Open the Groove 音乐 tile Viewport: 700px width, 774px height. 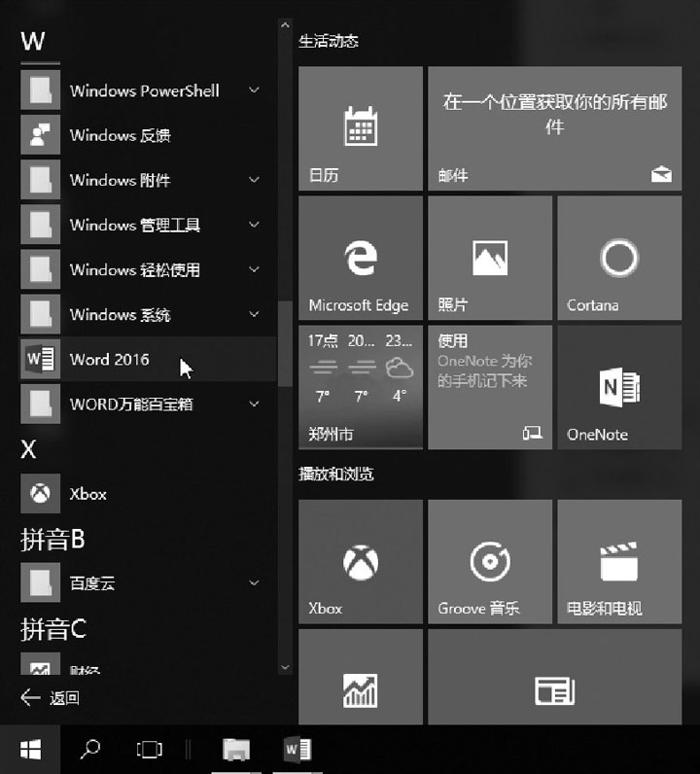489,562
